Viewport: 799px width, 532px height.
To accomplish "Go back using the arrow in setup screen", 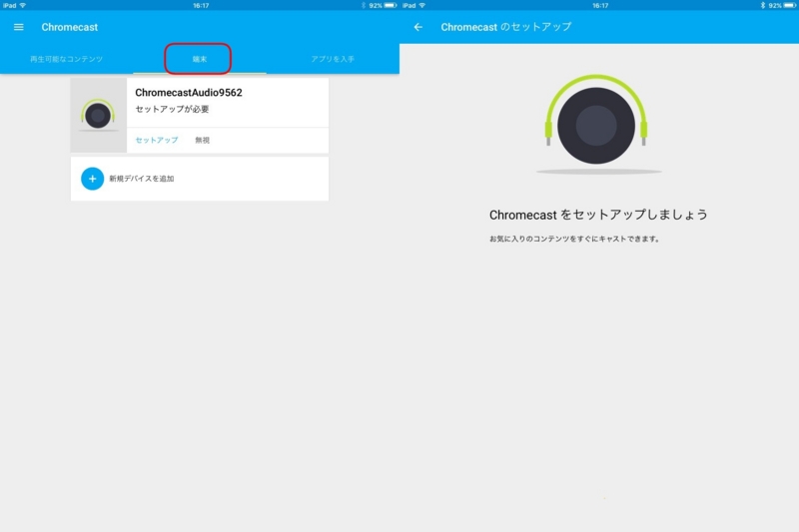I will [418, 27].
